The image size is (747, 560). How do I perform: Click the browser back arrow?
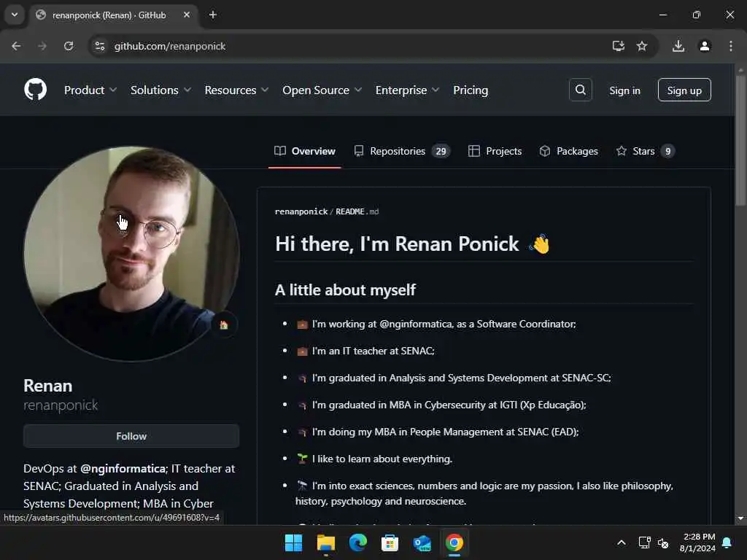(x=16, y=46)
